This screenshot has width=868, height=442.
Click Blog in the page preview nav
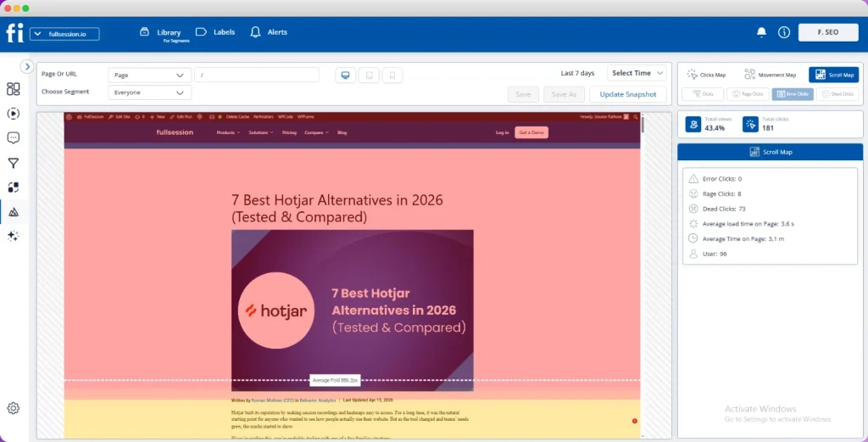coord(342,132)
